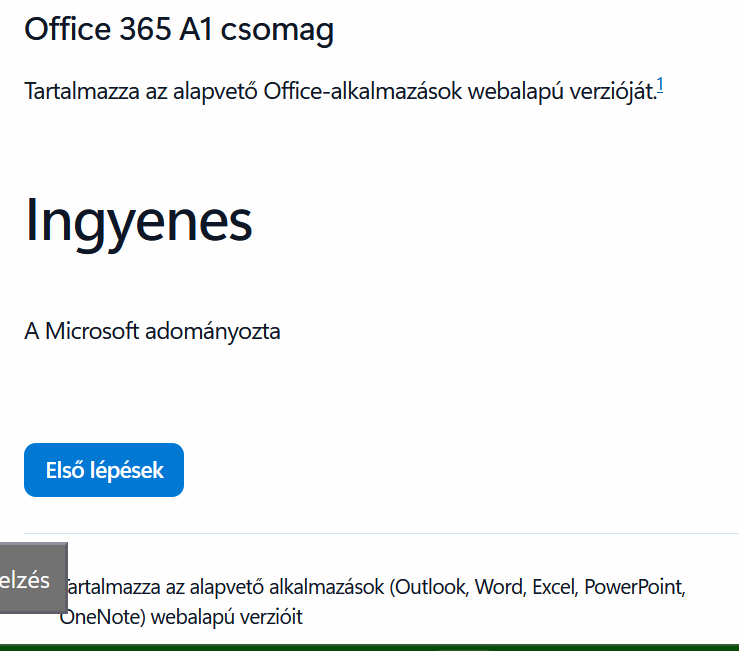The height and width of the screenshot is (651, 739).
Task: Click the A Microsoft adományozta text
Action: 152,331
